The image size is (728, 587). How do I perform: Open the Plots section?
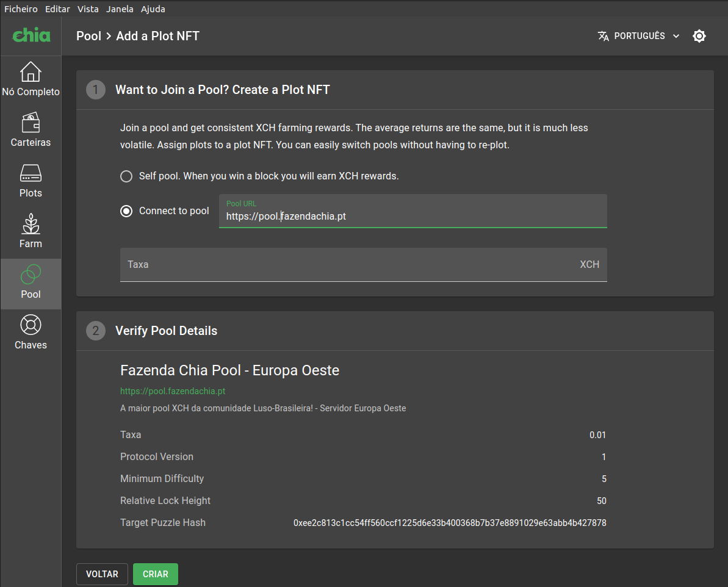click(31, 181)
